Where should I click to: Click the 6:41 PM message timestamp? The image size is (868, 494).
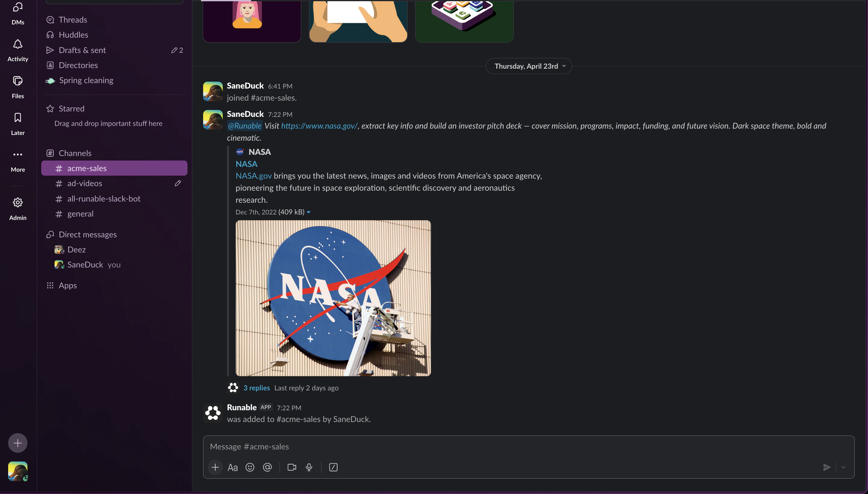point(280,86)
